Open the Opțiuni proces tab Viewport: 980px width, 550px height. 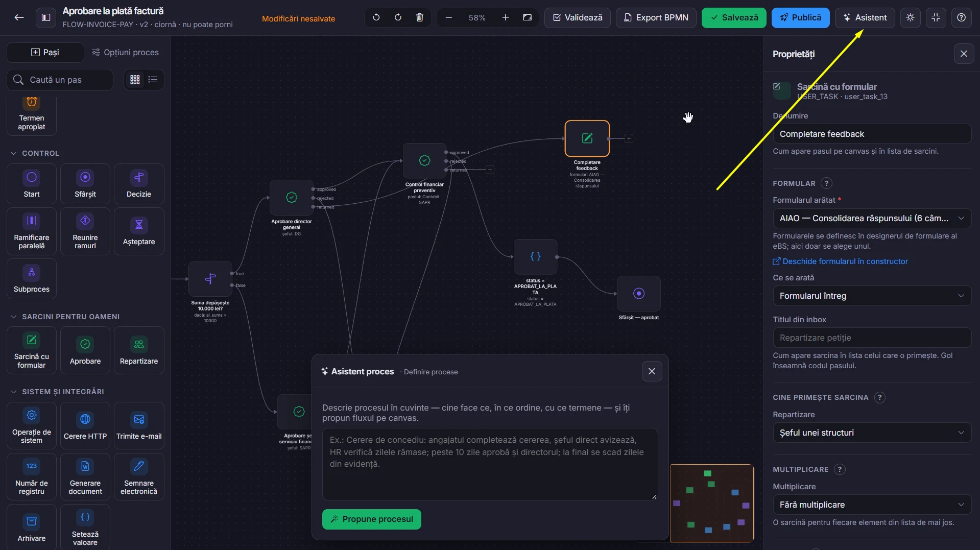pyautogui.click(x=125, y=52)
